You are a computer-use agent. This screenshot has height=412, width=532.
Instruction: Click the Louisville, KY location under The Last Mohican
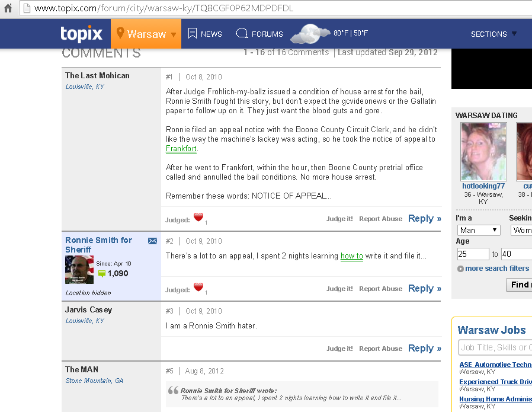click(85, 87)
